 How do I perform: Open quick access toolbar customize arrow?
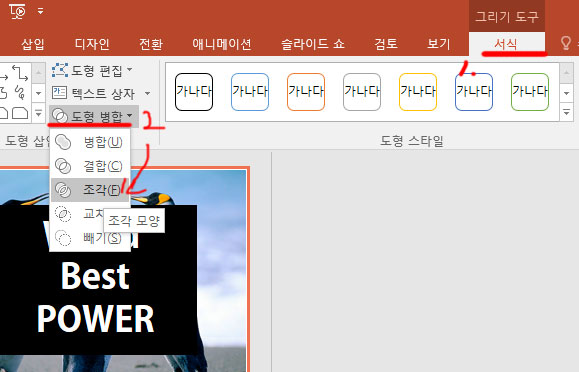point(40,11)
